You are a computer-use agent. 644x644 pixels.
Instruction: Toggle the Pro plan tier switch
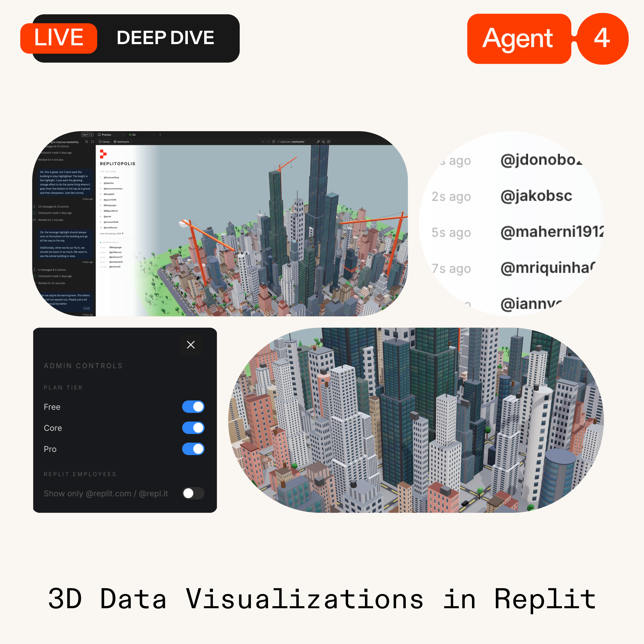point(193,449)
